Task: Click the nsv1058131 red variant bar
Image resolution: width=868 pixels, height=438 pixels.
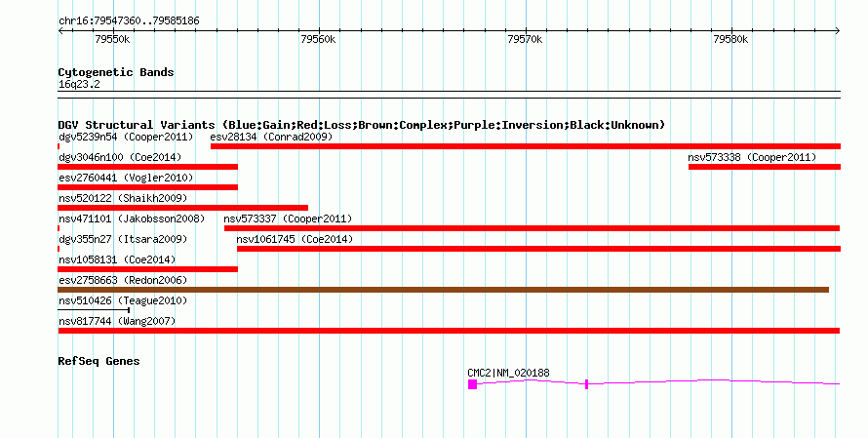Action: pos(148,269)
